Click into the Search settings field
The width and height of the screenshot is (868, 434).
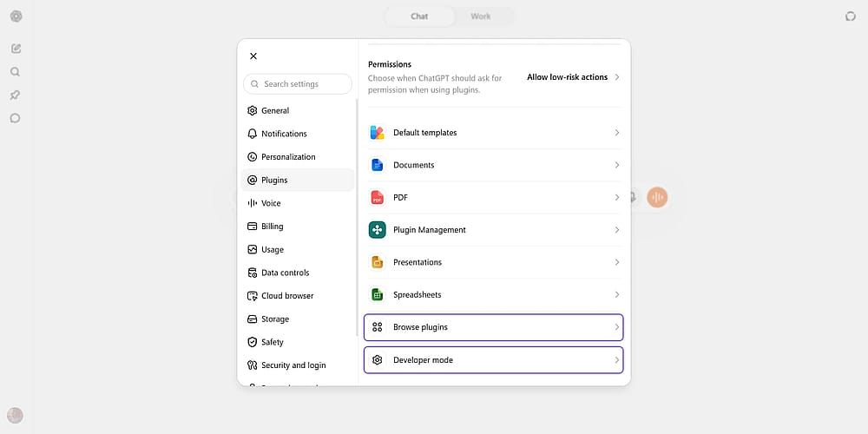pos(297,84)
